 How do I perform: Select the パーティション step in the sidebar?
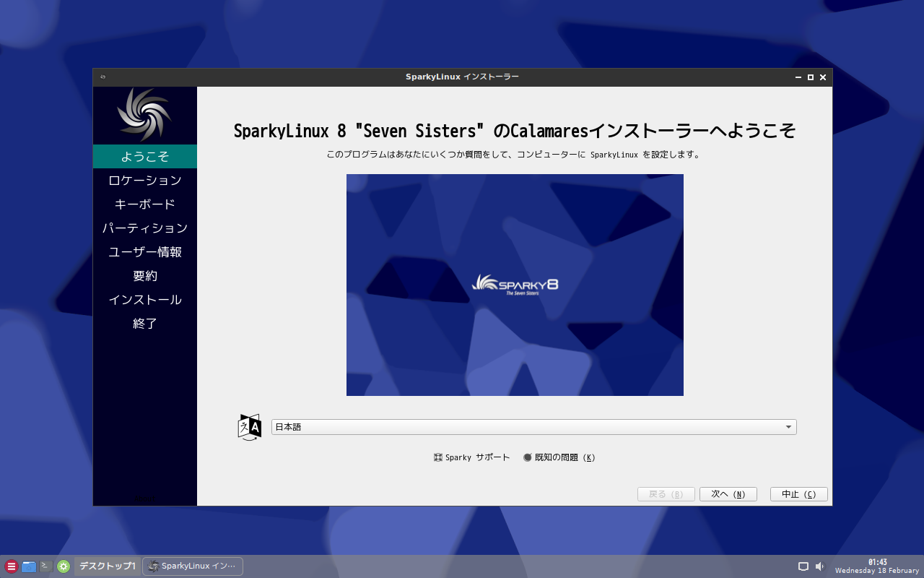pyautogui.click(x=145, y=228)
